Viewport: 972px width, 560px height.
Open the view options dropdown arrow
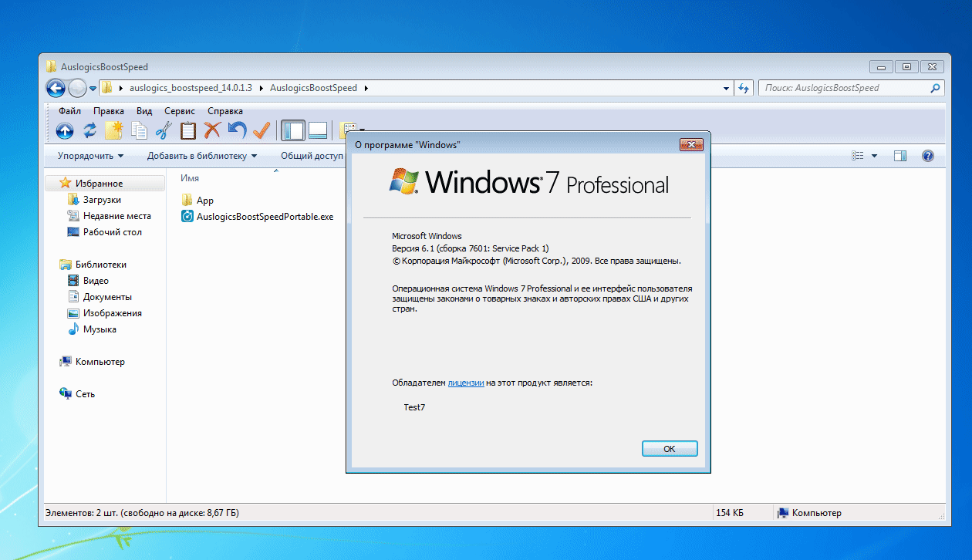(874, 156)
